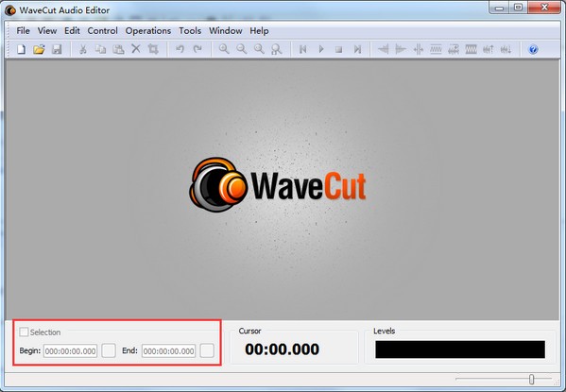Select the Crop tool icon

[x=153, y=49]
